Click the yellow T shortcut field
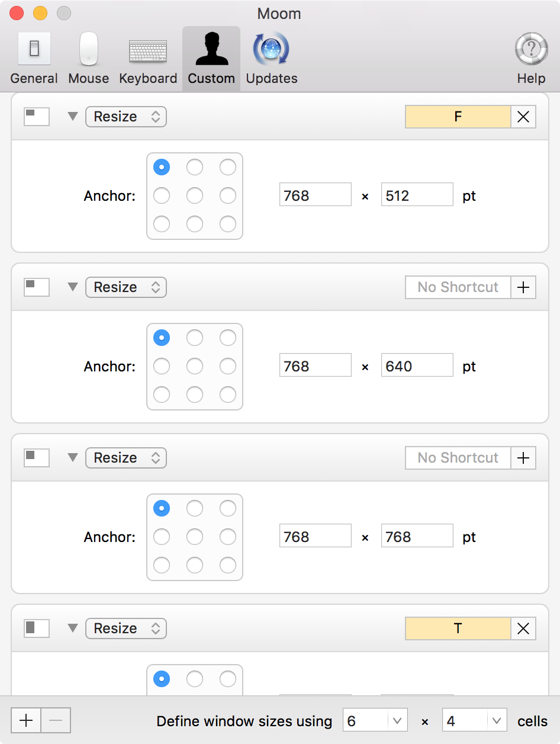The height and width of the screenshot is (744, 560). pos(458,629)
